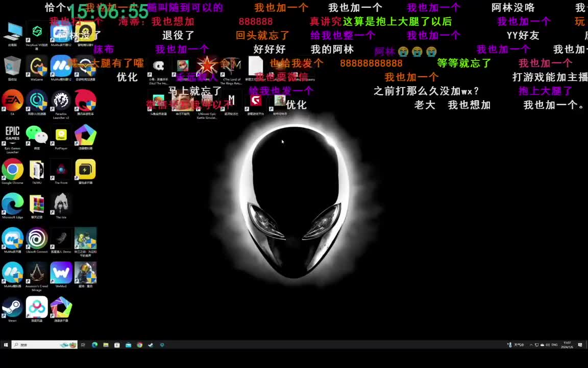Open the Google Chrome desktop shortcut
The width and height of the screenshot is (588, 368).
[12, 172]
